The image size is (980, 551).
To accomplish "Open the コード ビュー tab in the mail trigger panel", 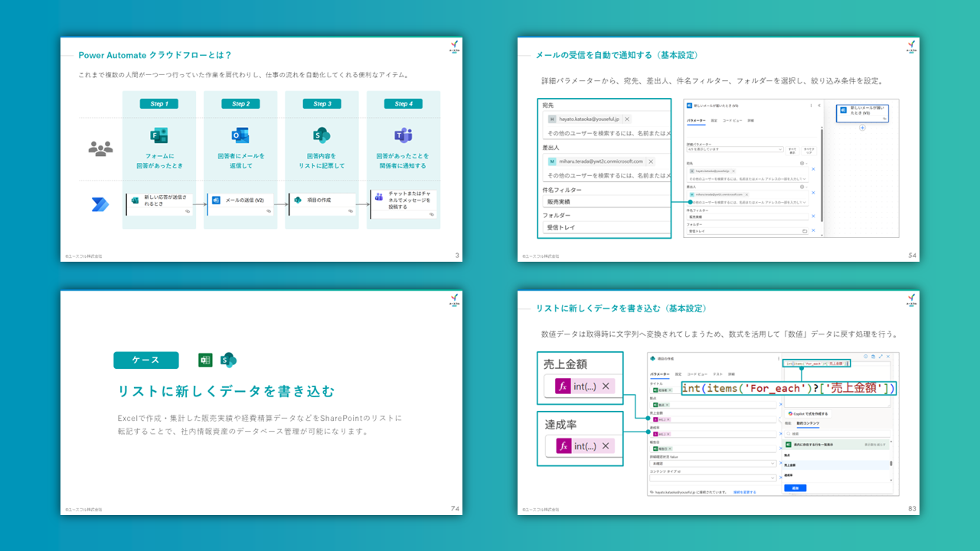I will coord(732,120).
